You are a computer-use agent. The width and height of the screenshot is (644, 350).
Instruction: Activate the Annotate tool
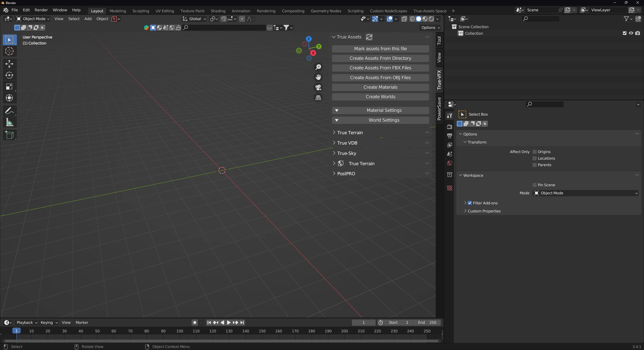click(9, 111)
